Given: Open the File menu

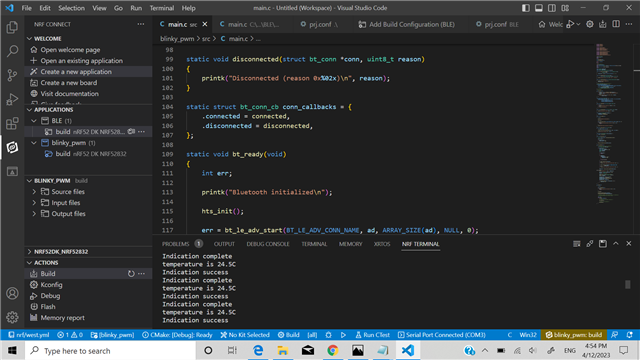Looking at the screenshot, I should click(27, 8).
